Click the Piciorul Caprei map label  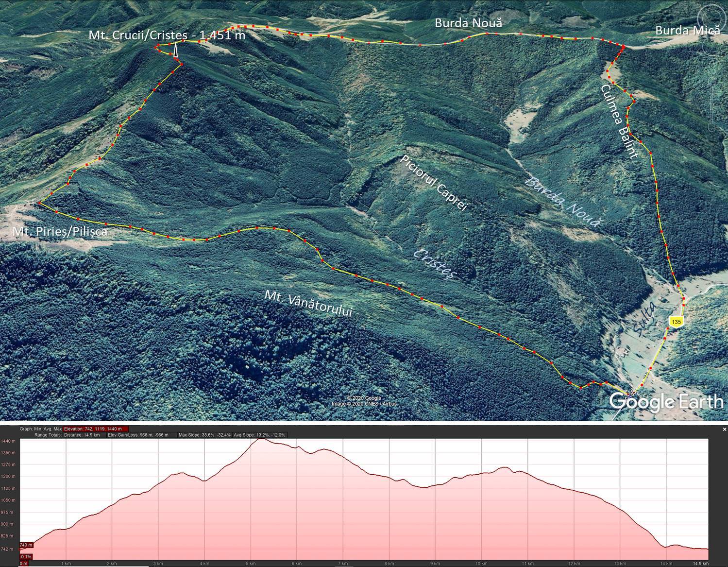click(434, 183)
